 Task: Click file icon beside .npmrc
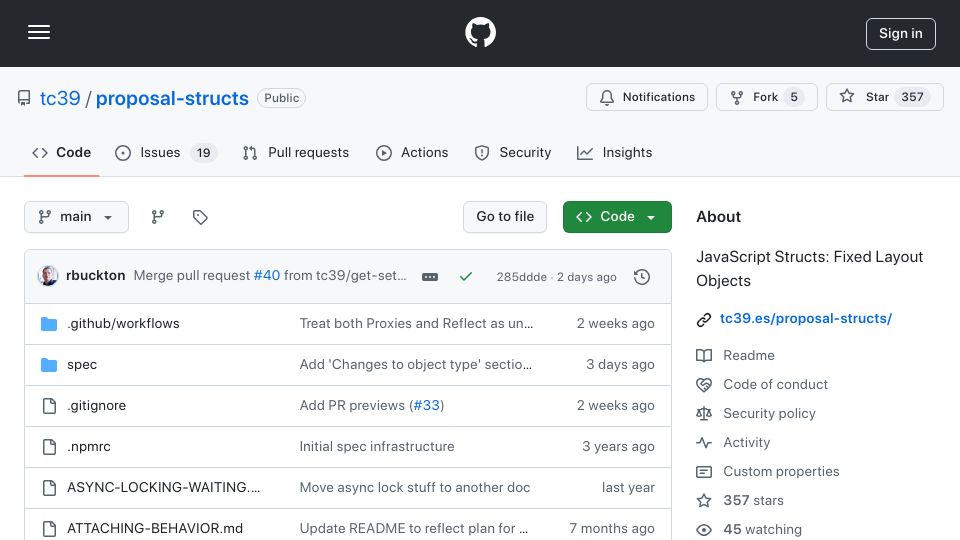(49, 446)
